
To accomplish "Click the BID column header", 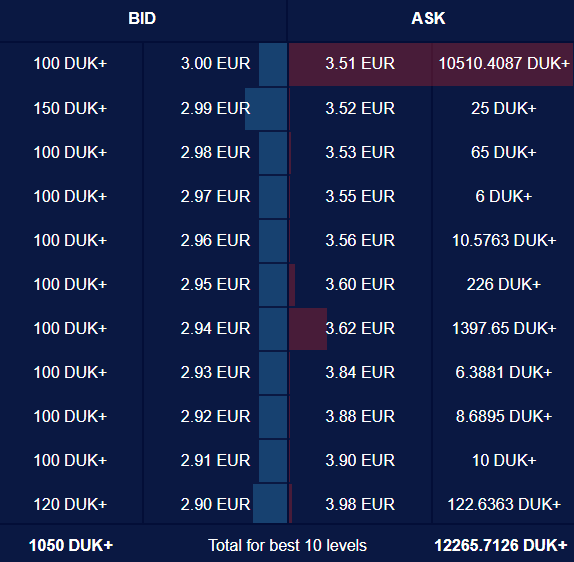I will pos(142,18).
